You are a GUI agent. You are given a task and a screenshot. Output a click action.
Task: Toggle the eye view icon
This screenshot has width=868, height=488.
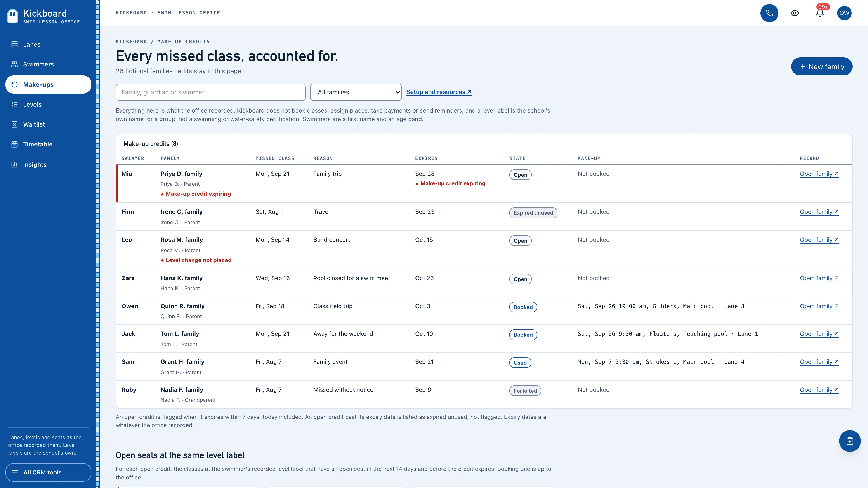795,13
